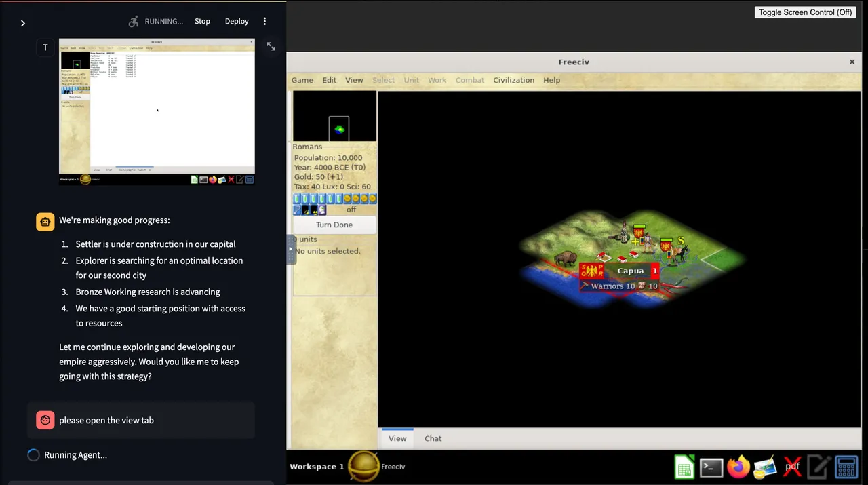
Task: Open the image viewer taskbar icon
Action: 765,467
